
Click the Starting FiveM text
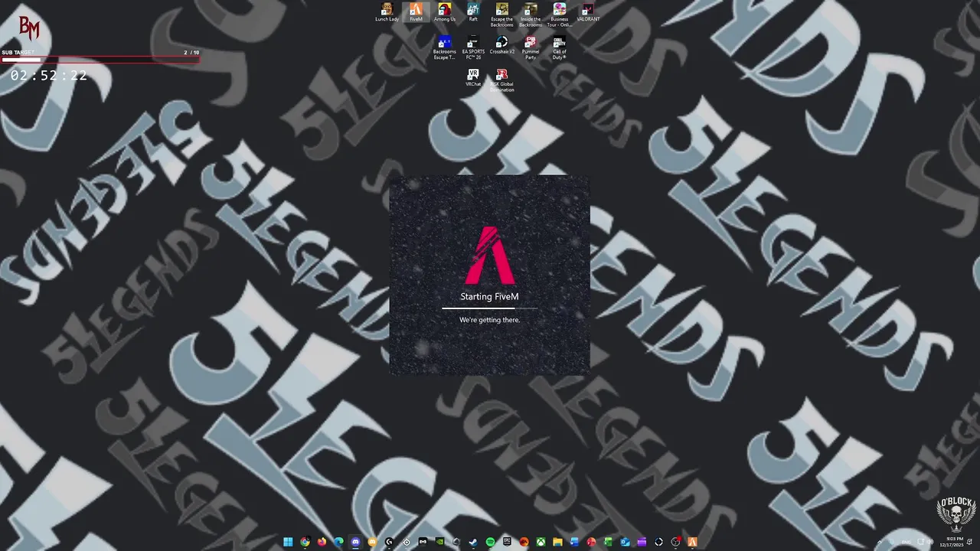pos(489,296)
